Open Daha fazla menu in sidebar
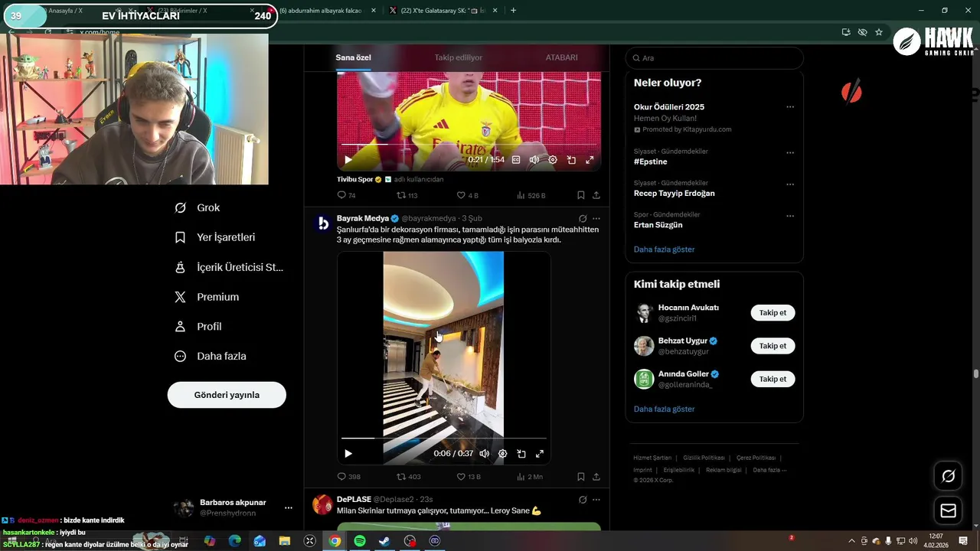980x551 pixels. tap(211, 356)
